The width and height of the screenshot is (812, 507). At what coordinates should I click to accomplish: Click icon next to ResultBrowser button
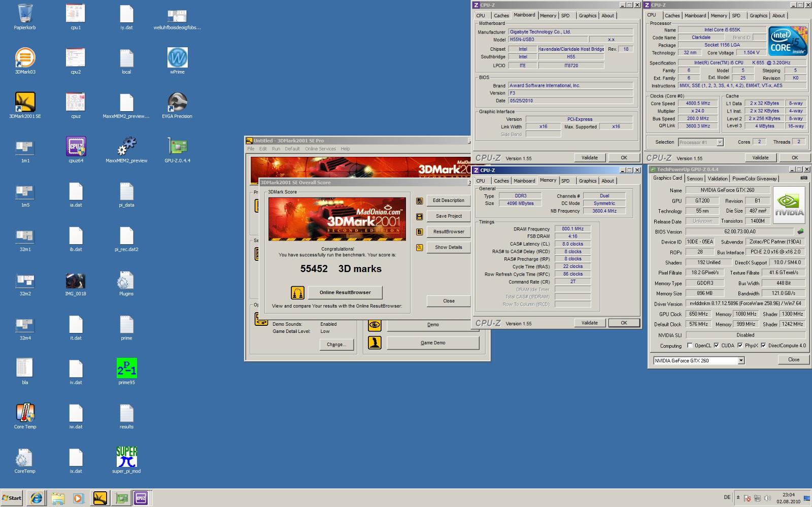pos(420,232)
